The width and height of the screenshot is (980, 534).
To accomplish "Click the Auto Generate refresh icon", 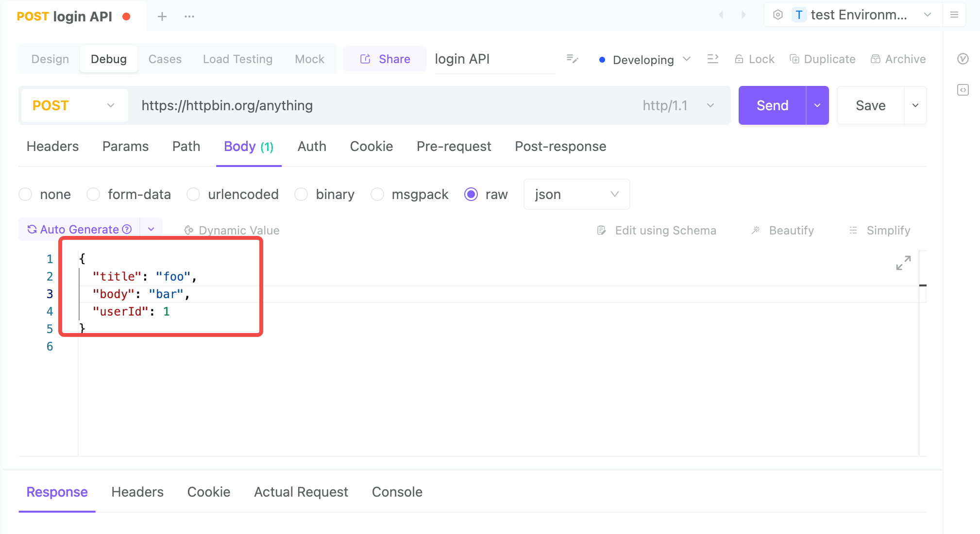I will pyautogui.click(x=32, y=229).
